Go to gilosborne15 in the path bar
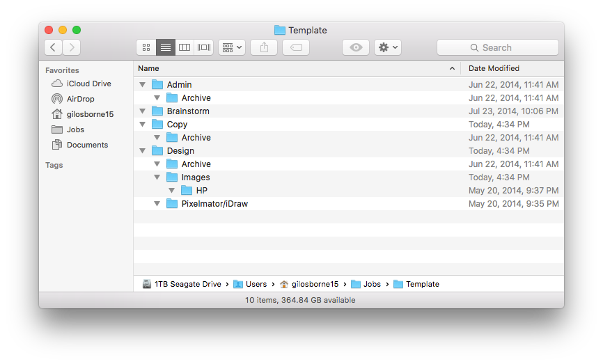The width and height of the screenshot is (603, 364). [309, 284]
